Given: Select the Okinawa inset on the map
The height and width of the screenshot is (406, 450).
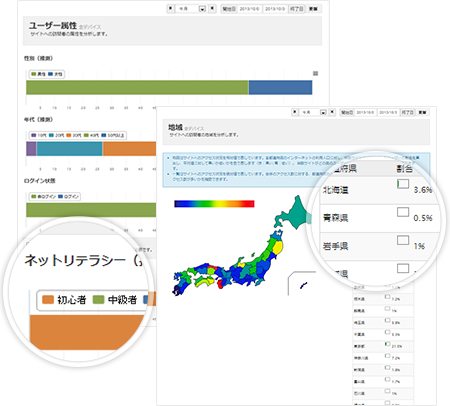Looking at the screenshot, I should tap(303, 285).
